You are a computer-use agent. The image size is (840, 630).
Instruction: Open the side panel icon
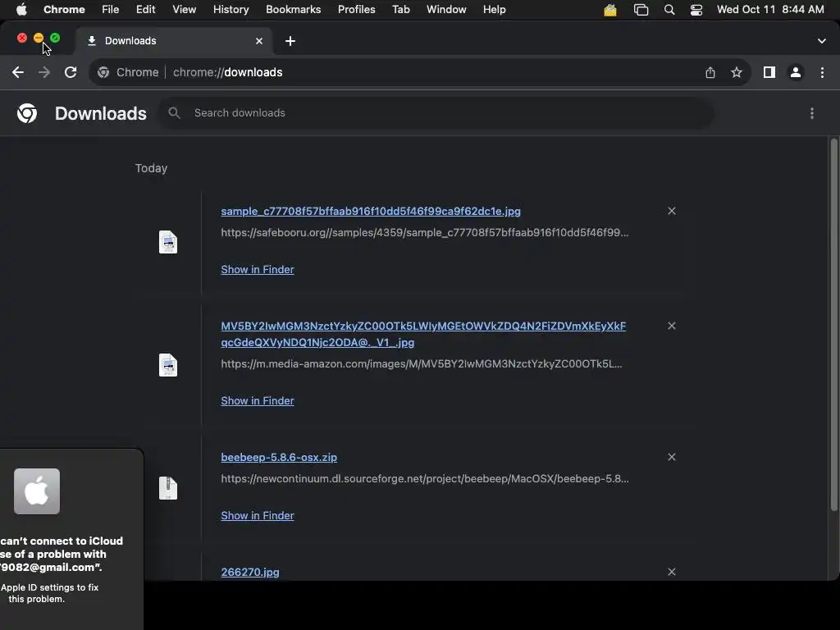(x=769, y=72)
